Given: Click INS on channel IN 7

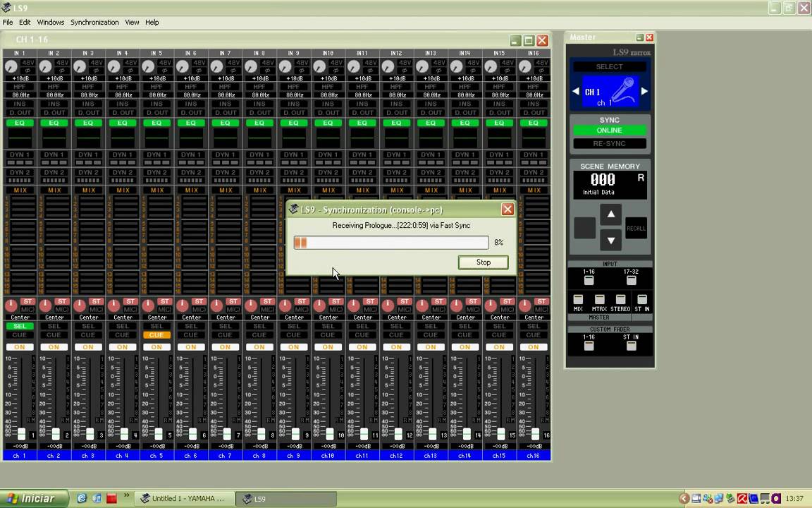Looking at the screenshot, I should [x=226, y=104].
